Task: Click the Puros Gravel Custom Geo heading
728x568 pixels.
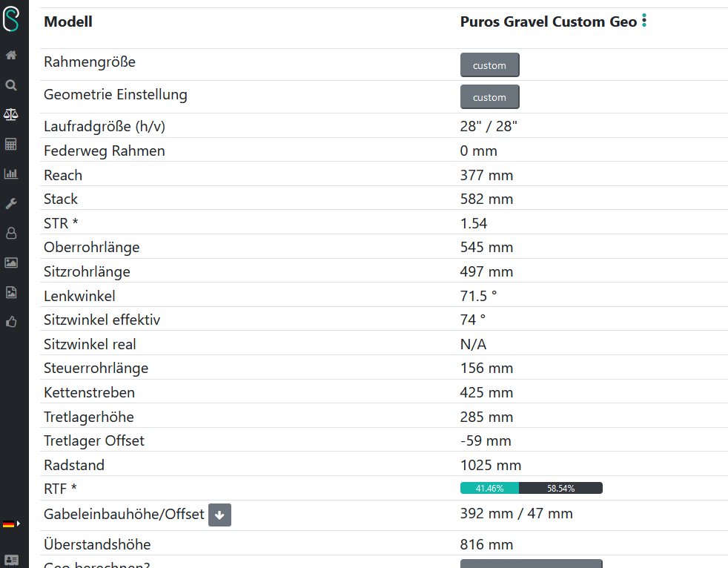Action: [x=548, y=22]
